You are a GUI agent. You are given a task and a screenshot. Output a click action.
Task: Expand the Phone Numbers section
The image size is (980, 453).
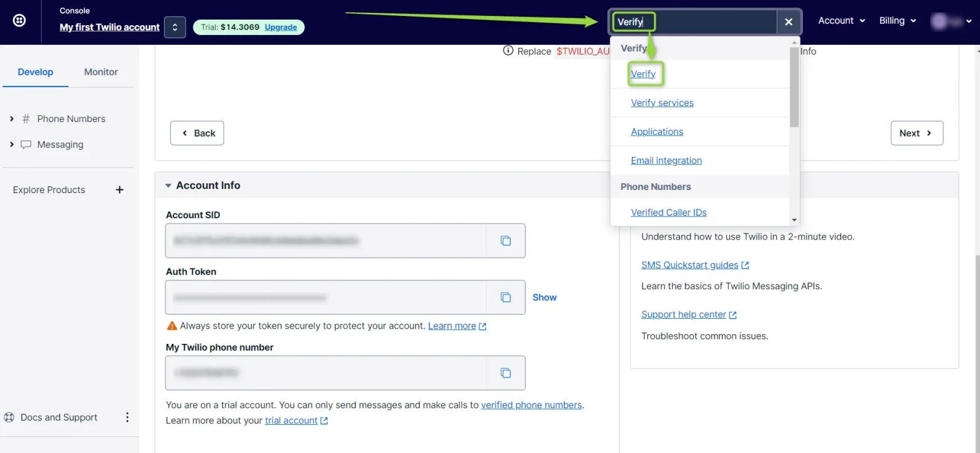[12, 119]
